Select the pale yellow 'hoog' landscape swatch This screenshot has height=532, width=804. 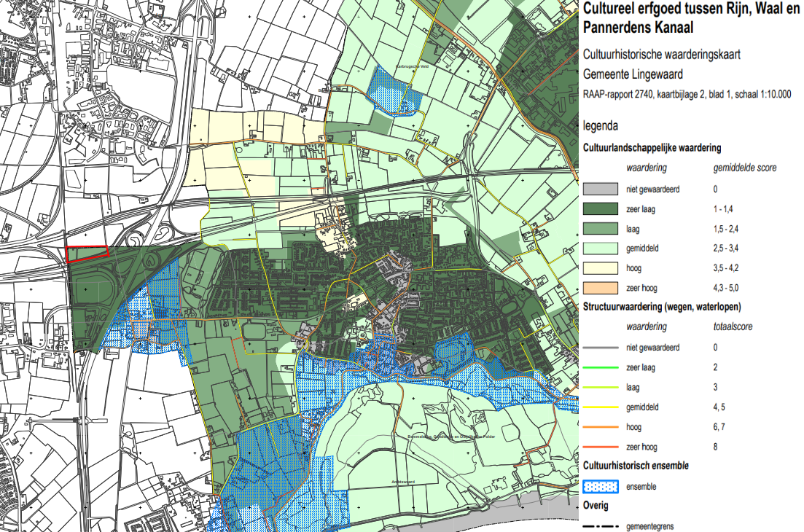pyautogui.click(x=601, y=267)
